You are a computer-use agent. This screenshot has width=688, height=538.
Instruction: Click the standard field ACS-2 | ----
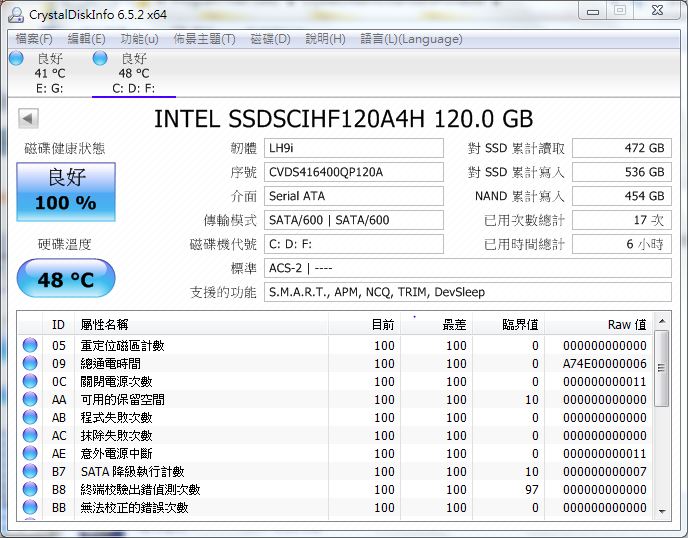[468, 268]
